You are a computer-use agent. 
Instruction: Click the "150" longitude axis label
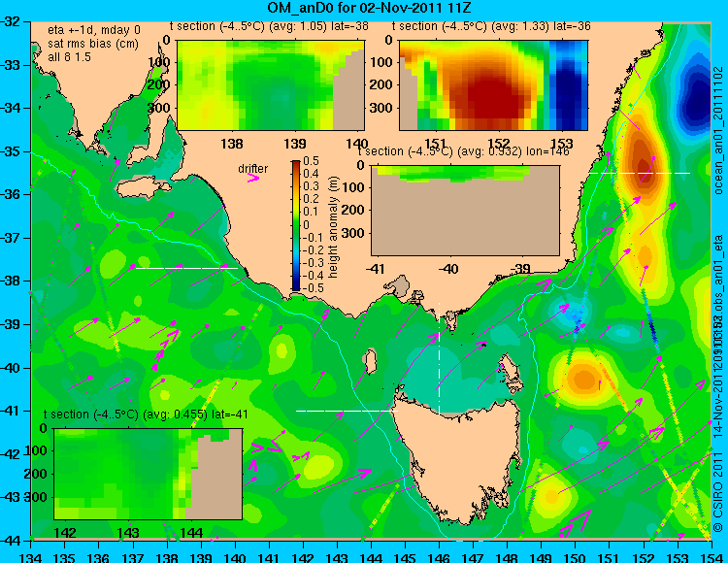pyautogui.click(x=576, y=557)
